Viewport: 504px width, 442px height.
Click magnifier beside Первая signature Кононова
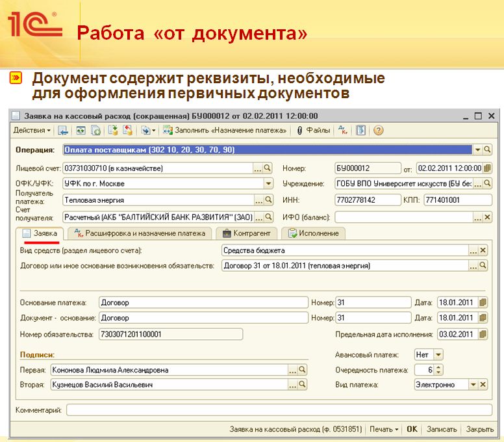pyautogui.click(x=302, y=370)
